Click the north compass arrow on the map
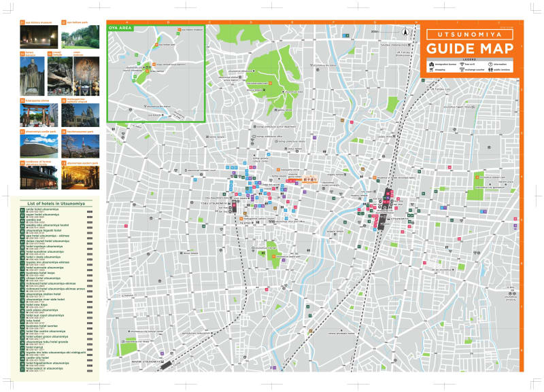Viewport: 544px width, 392px height. pyautogui.click(x=405, y=32)
